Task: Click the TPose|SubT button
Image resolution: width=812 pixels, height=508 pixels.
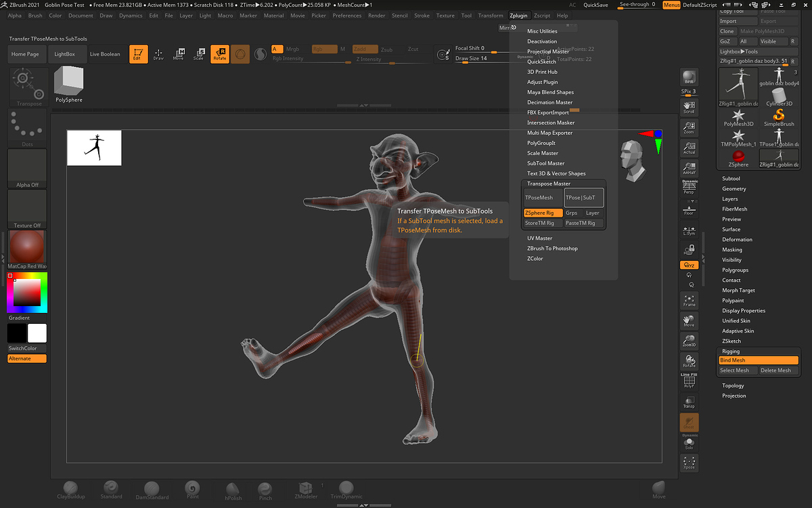Action: click(x=584, y=198)
